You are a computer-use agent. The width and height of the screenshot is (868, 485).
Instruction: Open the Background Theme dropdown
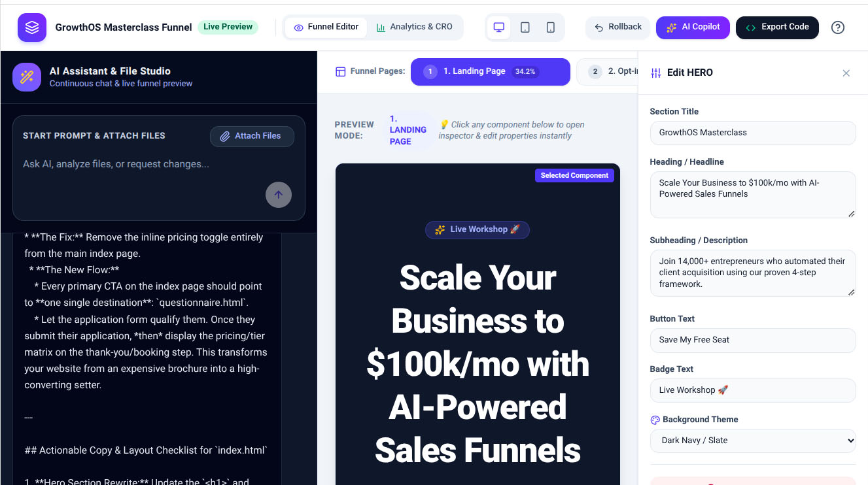pos(753,441)
